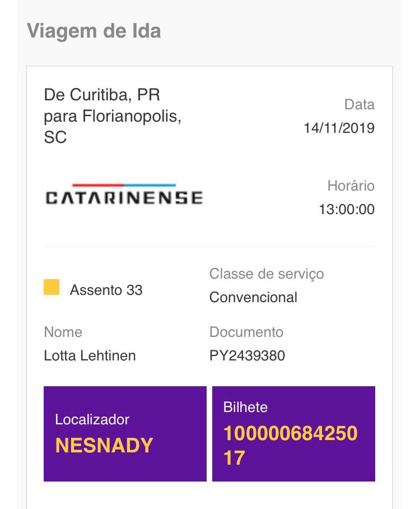420x509 pixels.
Task: Click the Nome label
Action: [63, 332]
